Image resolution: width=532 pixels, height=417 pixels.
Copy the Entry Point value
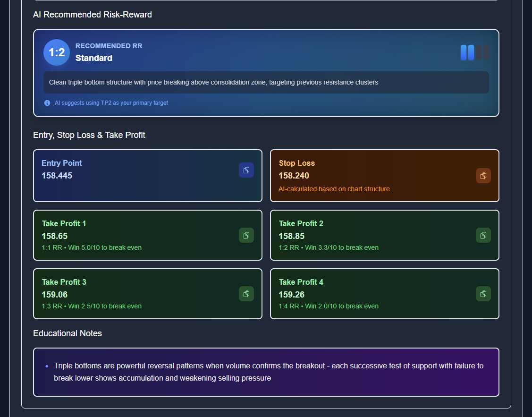pos(246,170)
